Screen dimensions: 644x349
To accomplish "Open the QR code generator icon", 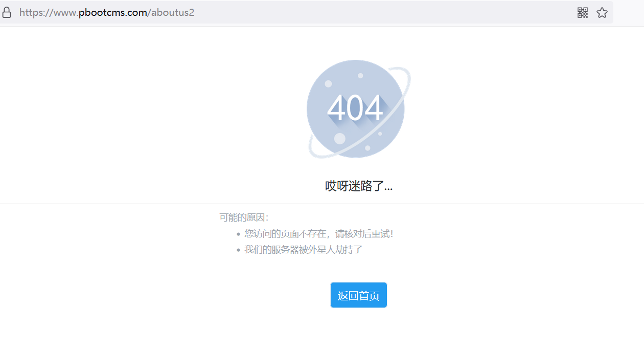I will pos(583,13).
